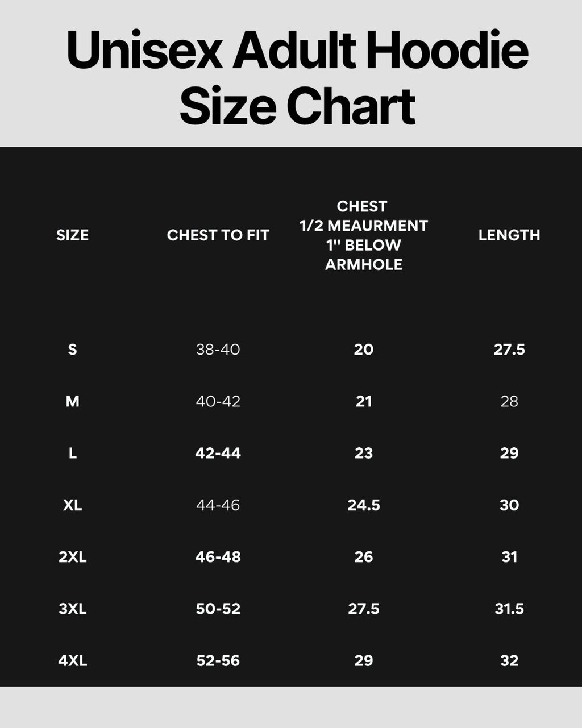Select the SIZE column header

pyautogui.click(x=72, y=235)
